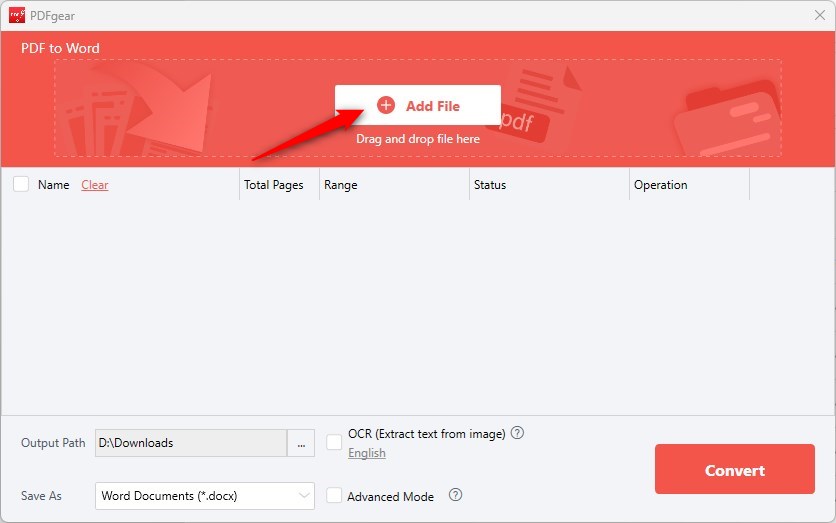Open Advanced Mode help question mark icon
Image resolution: width=836 pixels, height=523 pixels.
click(x=455, y=495)
